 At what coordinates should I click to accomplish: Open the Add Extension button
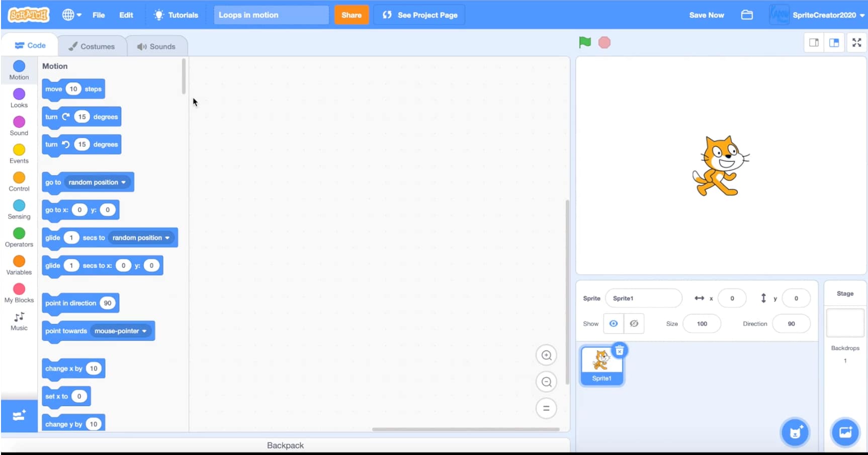(x=19, y=416)
